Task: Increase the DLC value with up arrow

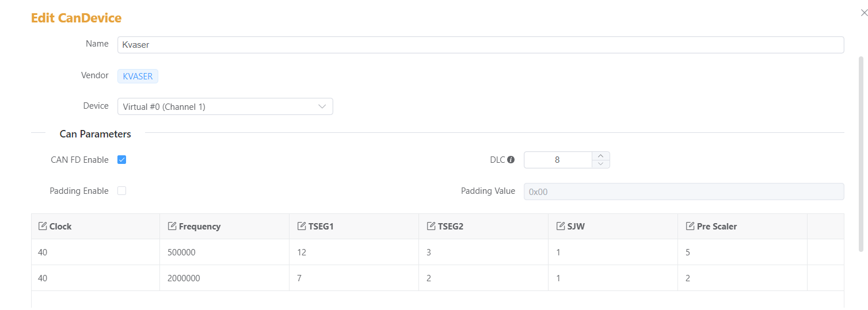Action: (x=601, y=156)
